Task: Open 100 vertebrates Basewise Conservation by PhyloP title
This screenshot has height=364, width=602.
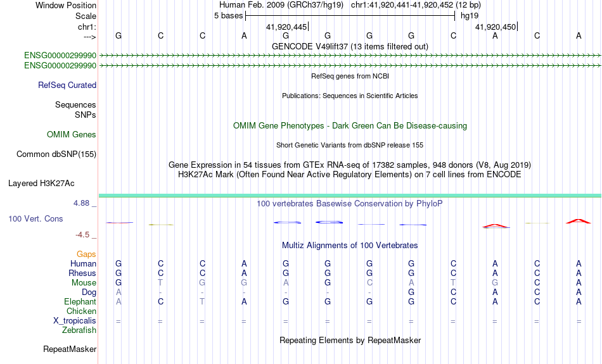Action: click(350, 204)
